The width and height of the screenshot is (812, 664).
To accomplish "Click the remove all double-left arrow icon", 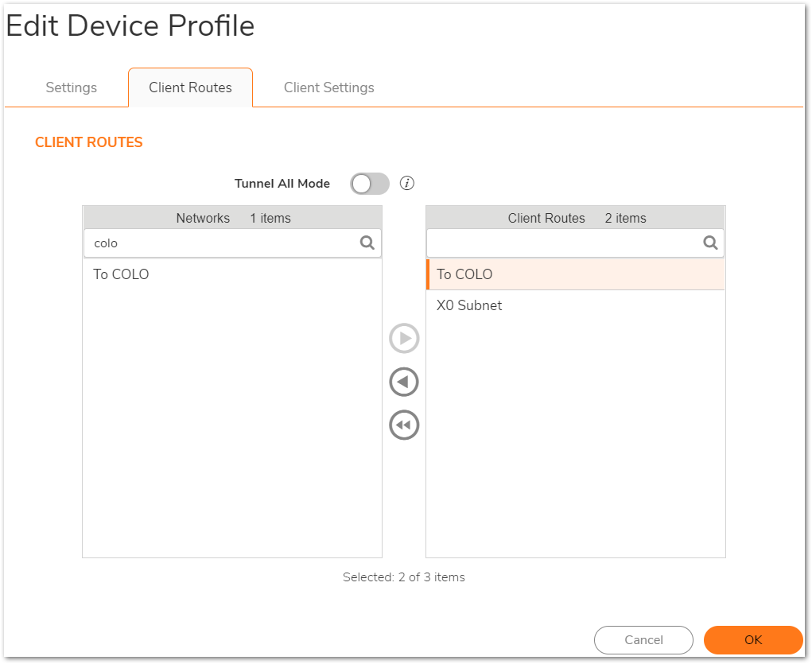I will click(404, 425).
